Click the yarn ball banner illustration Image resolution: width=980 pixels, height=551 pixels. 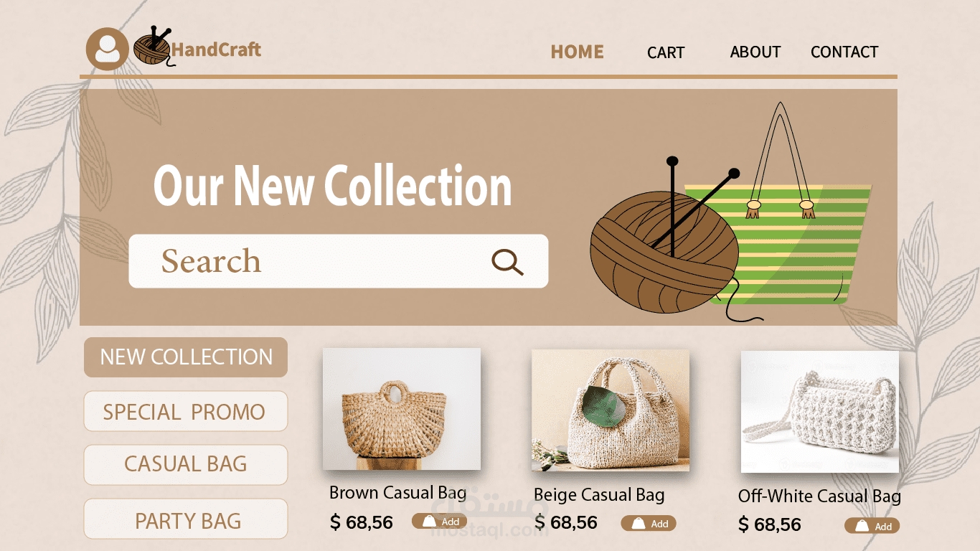tap(664, 255)
